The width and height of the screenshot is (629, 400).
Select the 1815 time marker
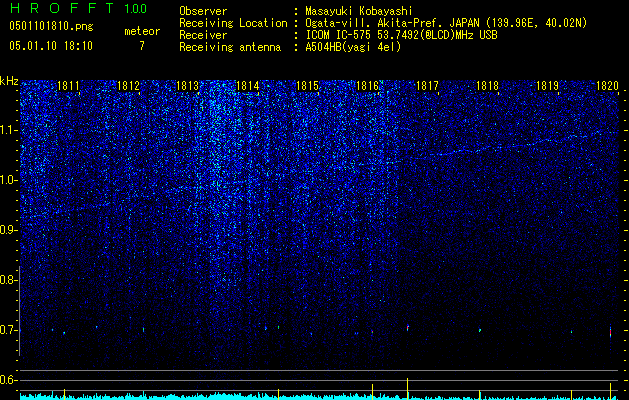pos(307,86)
